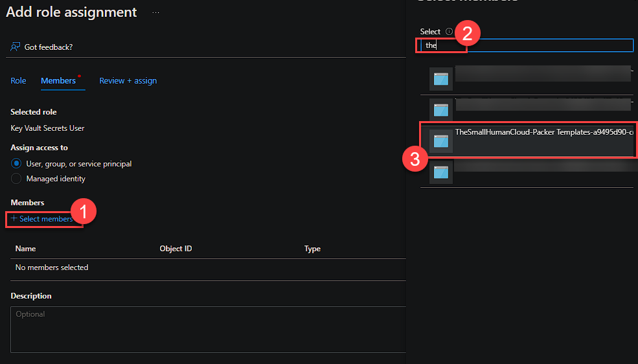Click the first search result's application icon
The image size is (638, 364).
pyautogui.click(x=441, y=79)
